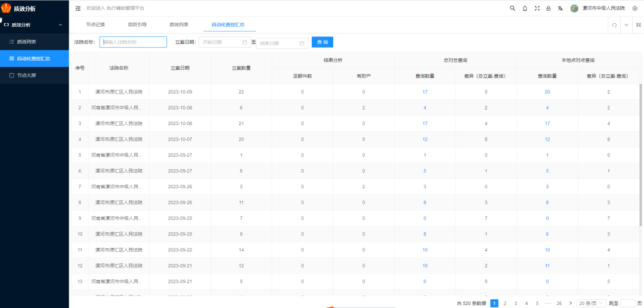Go to page 2 in pagination
The image size is (644, 308).
[505, 303]
